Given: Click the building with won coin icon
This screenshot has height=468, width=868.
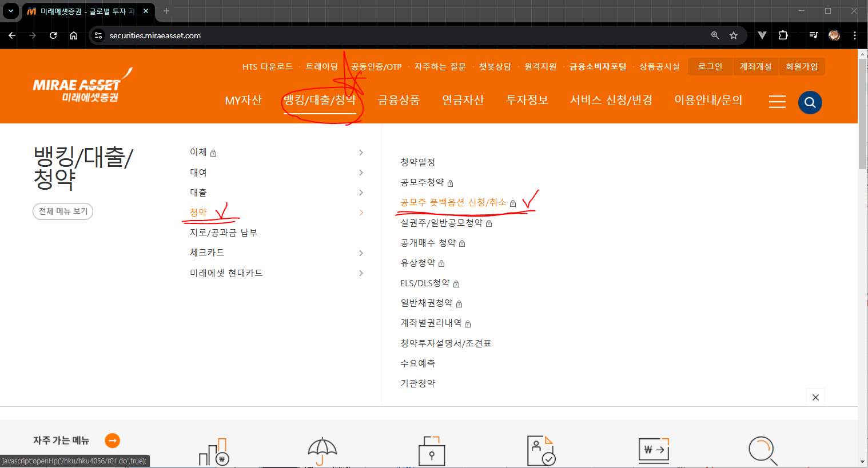Looking at the screenshot, I should [x=214, y=451].
